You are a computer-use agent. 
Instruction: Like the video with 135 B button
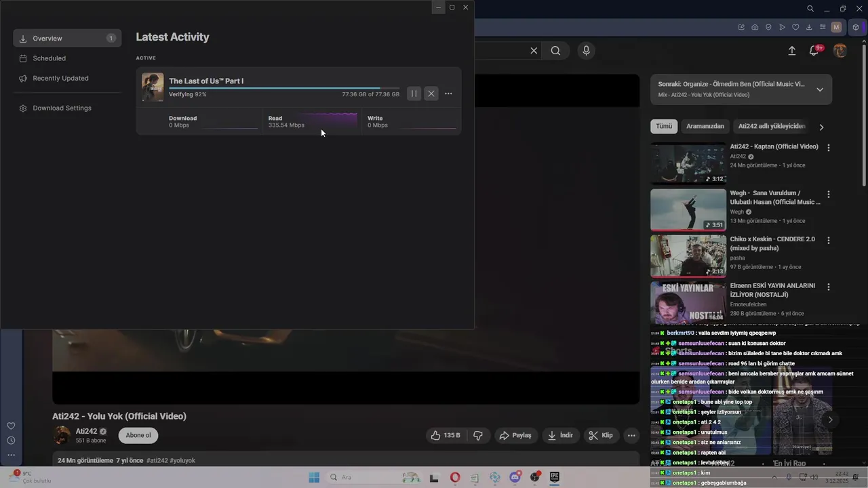pyautogui.click(x=446, y=435)
